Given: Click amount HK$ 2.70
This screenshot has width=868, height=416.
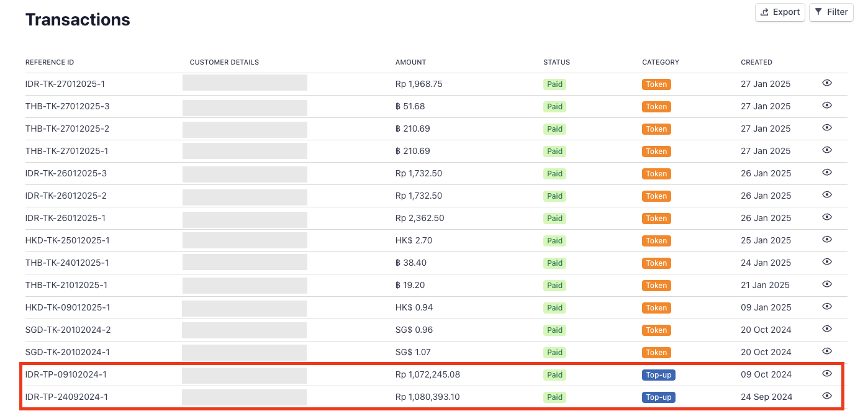Looking at the screenshot, I should [x=414, y=240].
